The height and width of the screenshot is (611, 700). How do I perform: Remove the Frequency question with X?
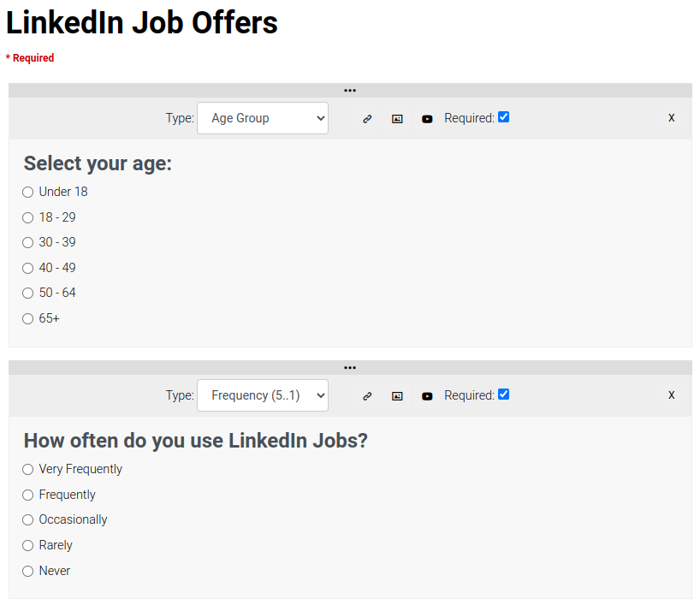pyautogui.click(x=672, y=394)
